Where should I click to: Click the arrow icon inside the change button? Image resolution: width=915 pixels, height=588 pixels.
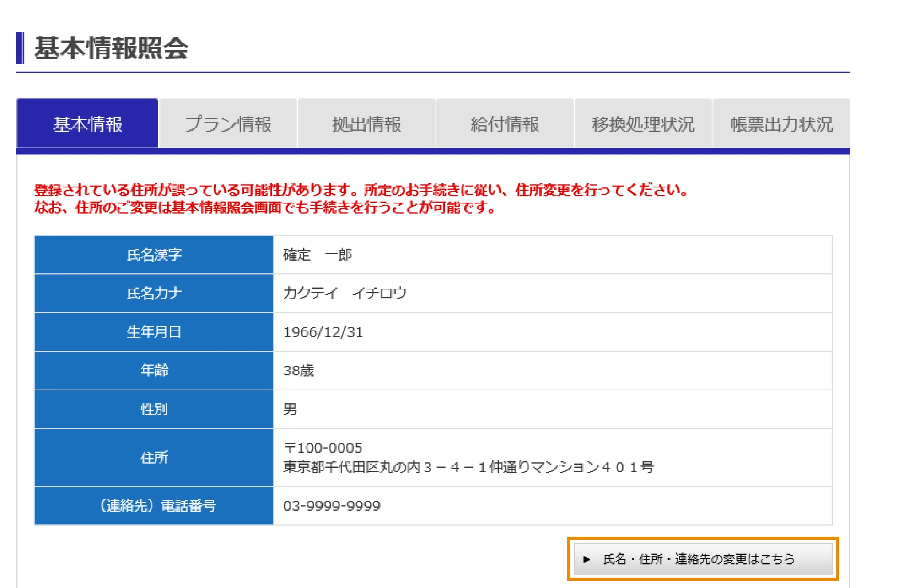(587, 558)
